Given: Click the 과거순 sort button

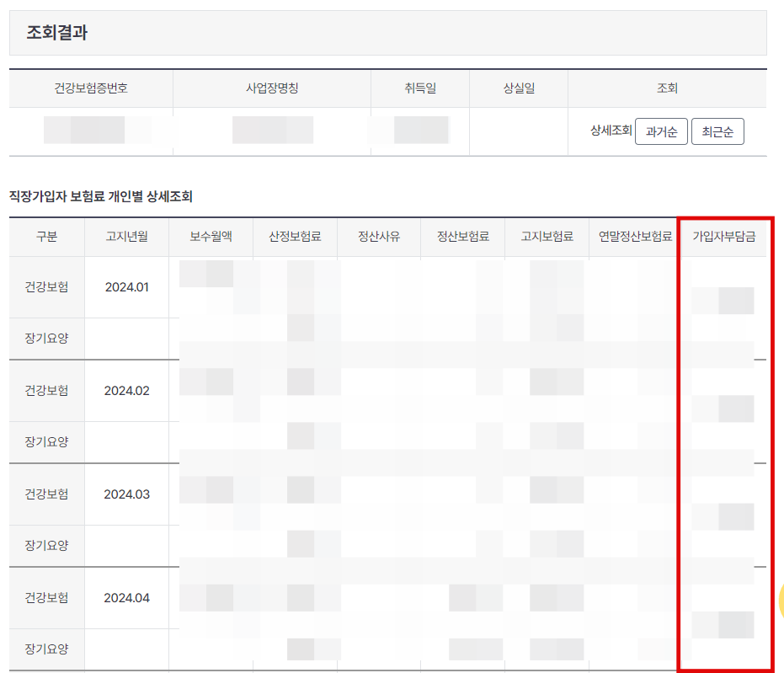Looking at the screenshot, I should coord(661,131).
